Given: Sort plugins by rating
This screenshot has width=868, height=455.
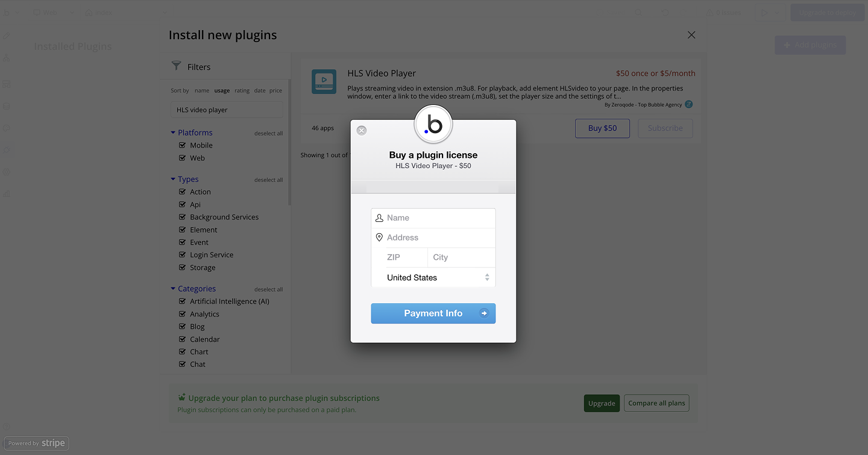Looking at the screenshot, I should click(242, 90).
